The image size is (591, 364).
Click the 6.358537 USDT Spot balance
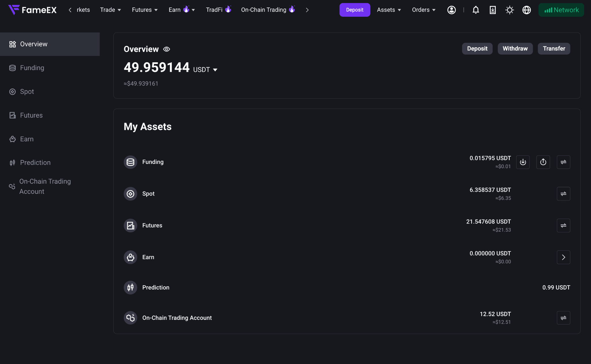coord(490,190)
